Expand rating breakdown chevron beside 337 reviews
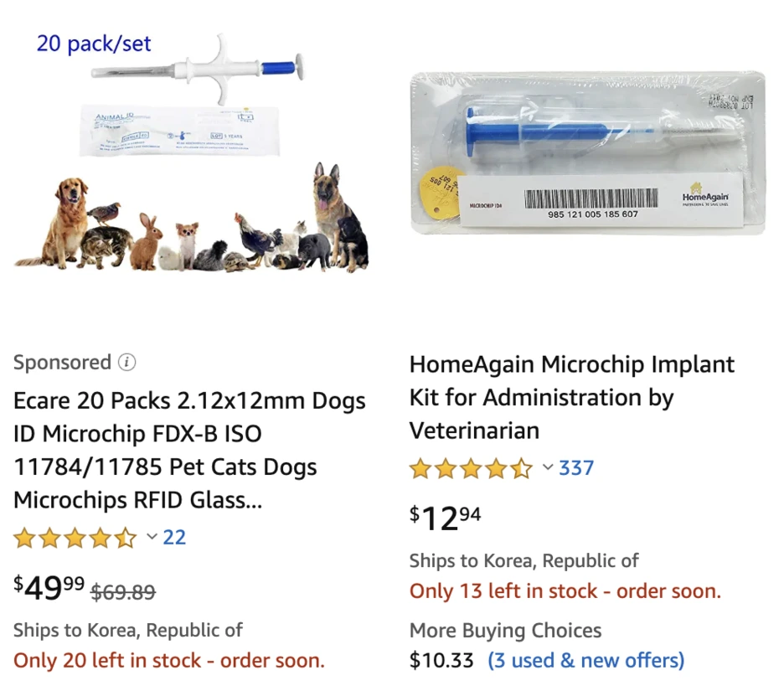The height and width of the screenshot is (691, 784). click(548, 467)
